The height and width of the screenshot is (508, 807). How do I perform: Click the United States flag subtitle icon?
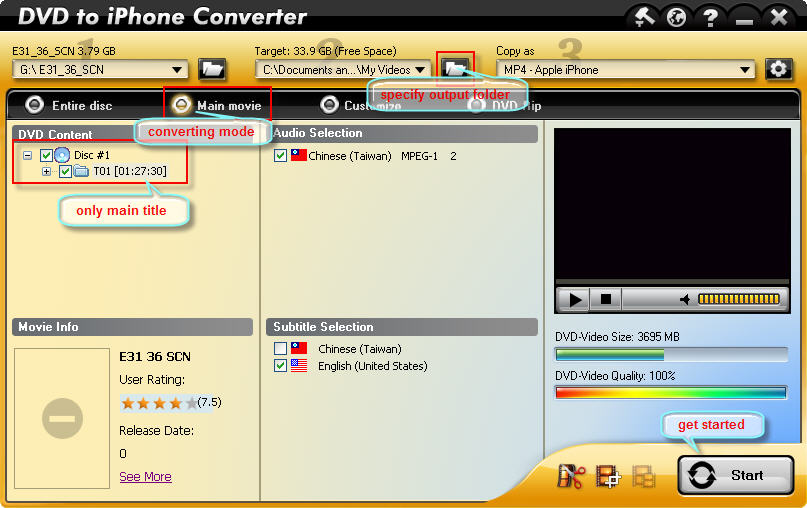(x=299, y=365)
